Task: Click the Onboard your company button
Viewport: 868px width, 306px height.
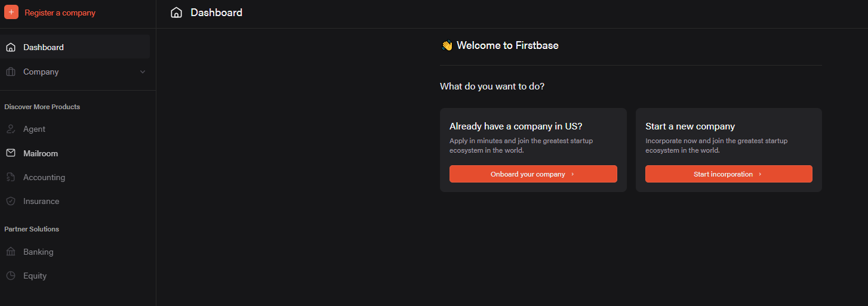Action: click(533, 174)
